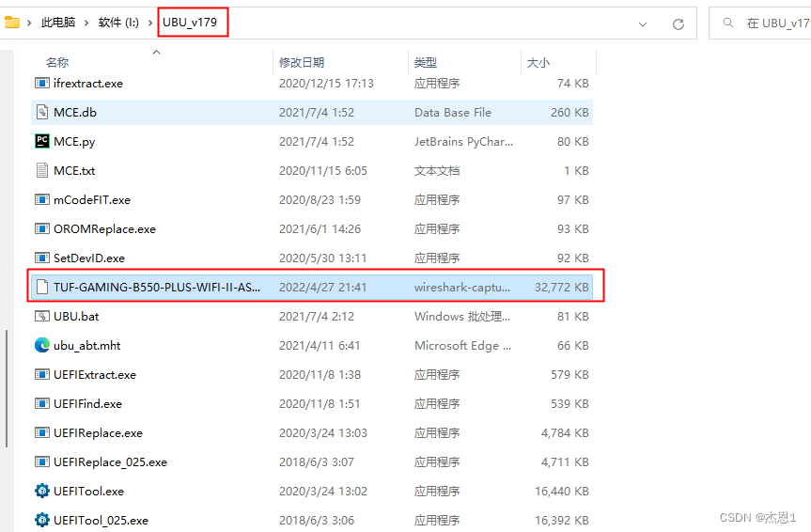Click type cell Microsoft Edge ...
The image size is (811, 532).
tap(462, 346)
